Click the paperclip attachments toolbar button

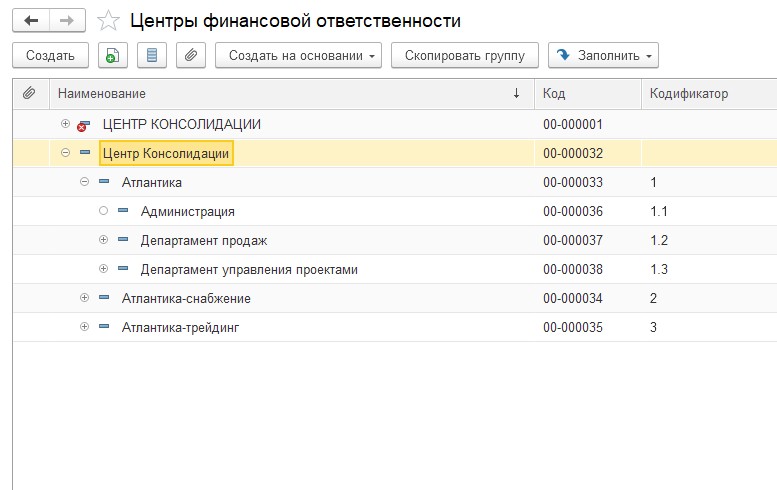pyautogui.click(x=191, y=56)
